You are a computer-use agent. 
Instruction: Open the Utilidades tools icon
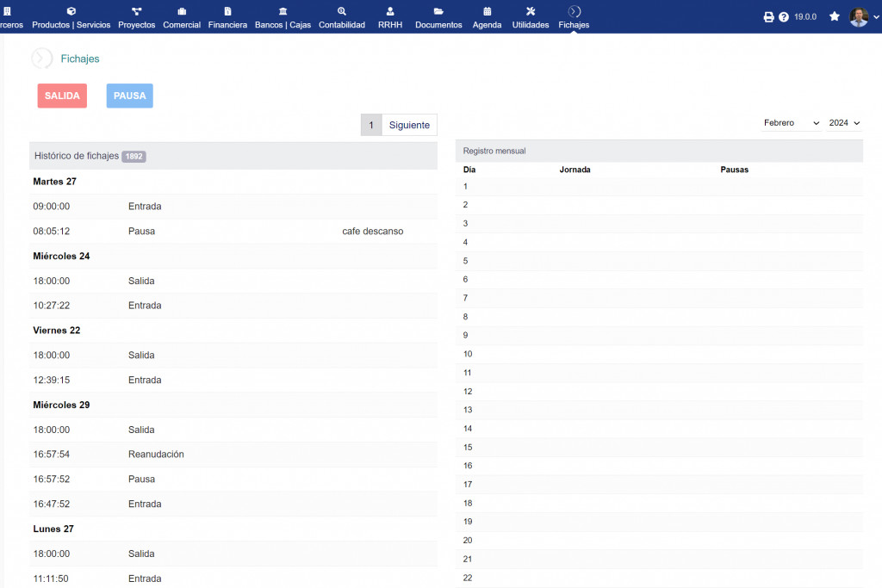click(x=531, y=11)
